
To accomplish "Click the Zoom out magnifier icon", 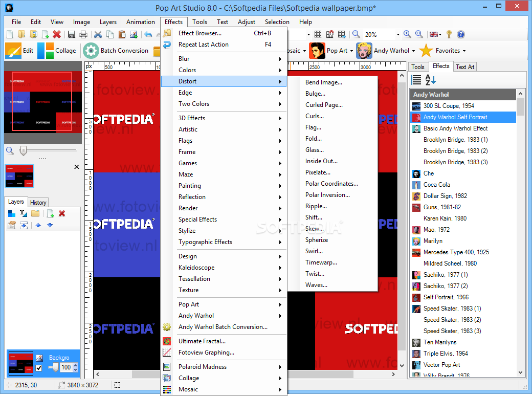I will (x=356, y=34).
